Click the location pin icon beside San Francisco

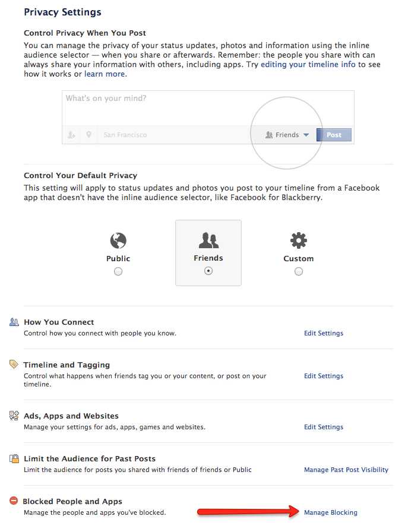tap(88, 135)
